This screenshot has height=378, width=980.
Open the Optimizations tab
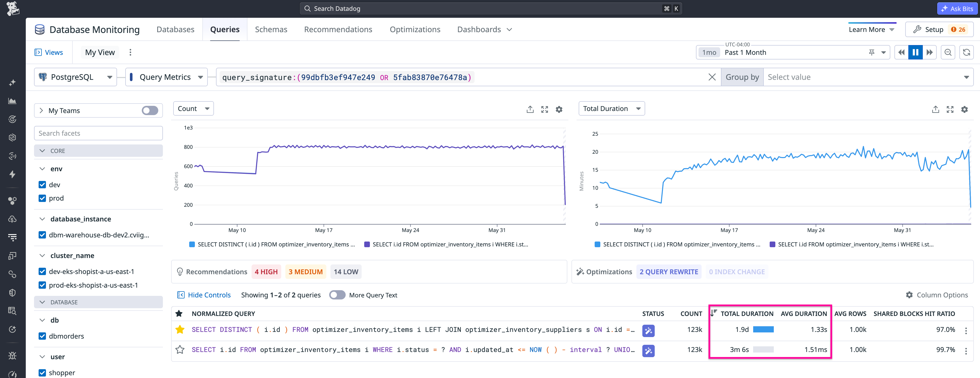[x=415, y=30]
